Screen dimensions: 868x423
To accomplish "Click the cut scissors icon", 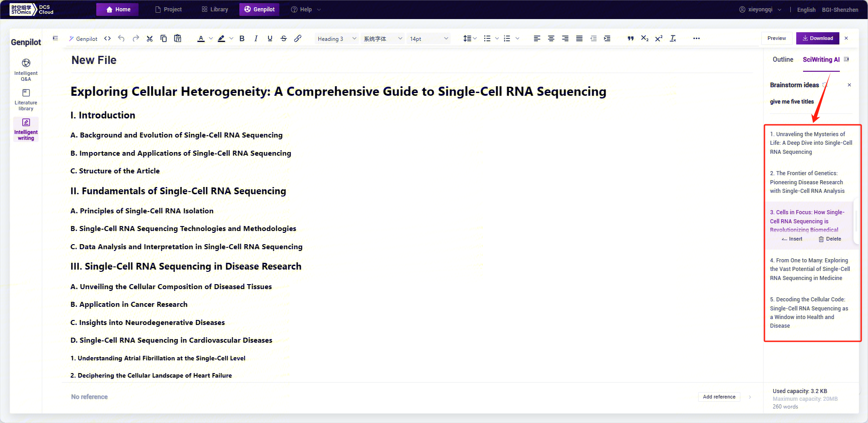I will click(x=149, y=39).
